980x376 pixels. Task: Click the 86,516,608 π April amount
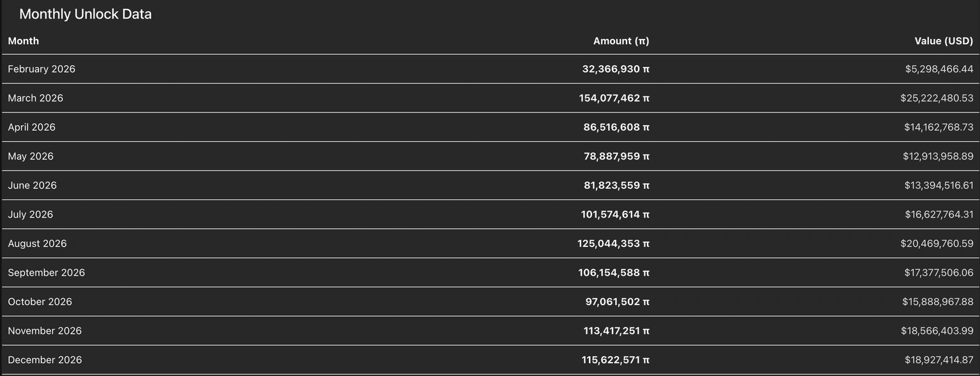[616, 127]
